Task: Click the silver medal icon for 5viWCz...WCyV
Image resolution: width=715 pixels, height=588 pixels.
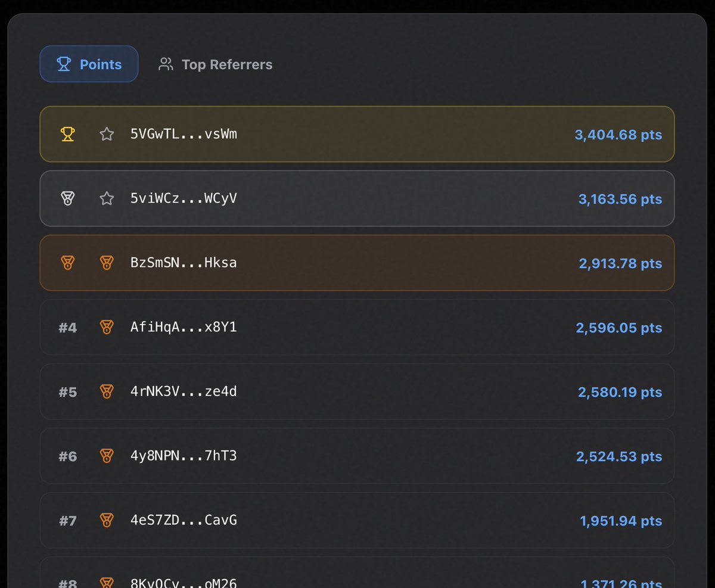Action: point(68,198)
